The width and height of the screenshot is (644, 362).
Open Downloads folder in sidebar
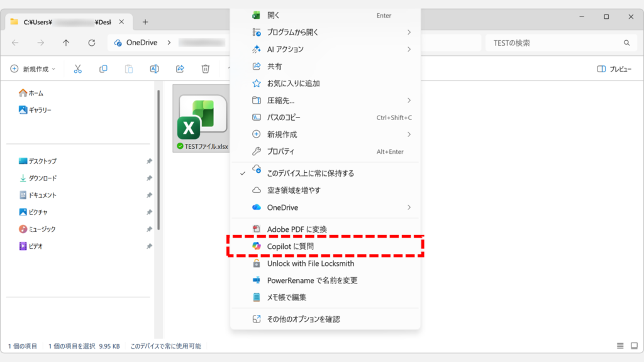tap(38, 178)
